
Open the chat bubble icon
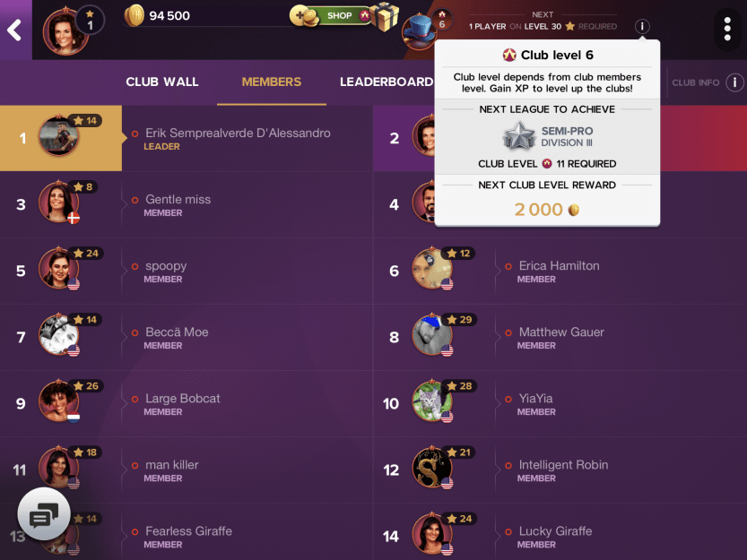pos(44,513)
